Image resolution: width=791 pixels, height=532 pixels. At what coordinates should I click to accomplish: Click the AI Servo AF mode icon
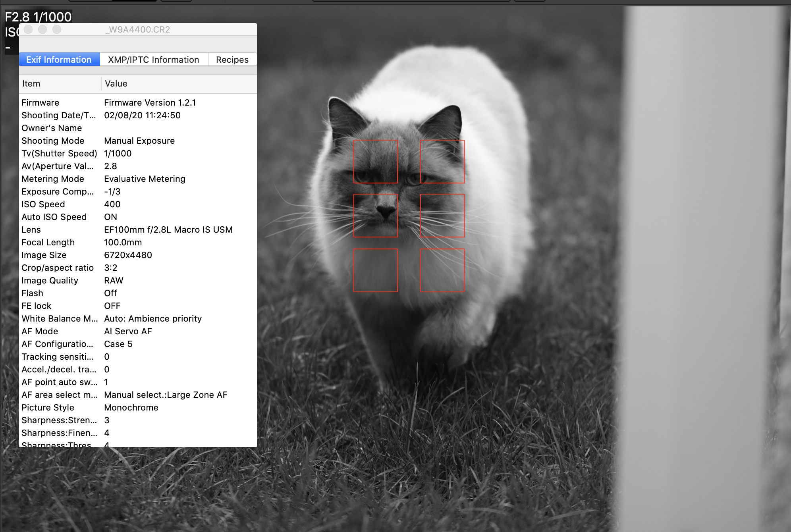coord(128,332)
